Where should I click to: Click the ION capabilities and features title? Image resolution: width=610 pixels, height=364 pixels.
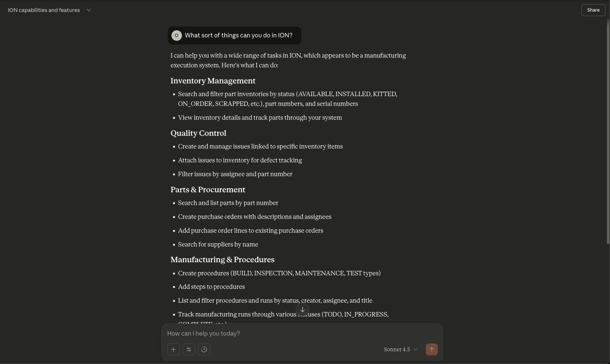coord(44,10)
